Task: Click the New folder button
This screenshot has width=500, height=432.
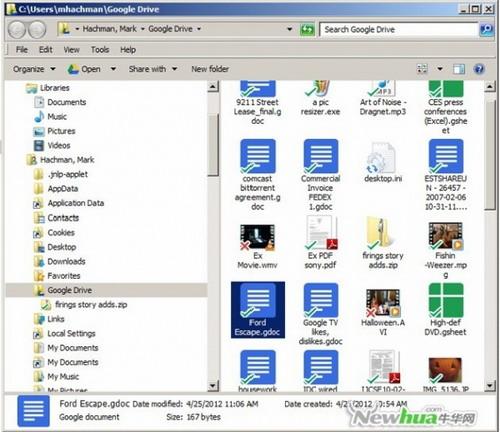Action: click(x=210, y=69)
